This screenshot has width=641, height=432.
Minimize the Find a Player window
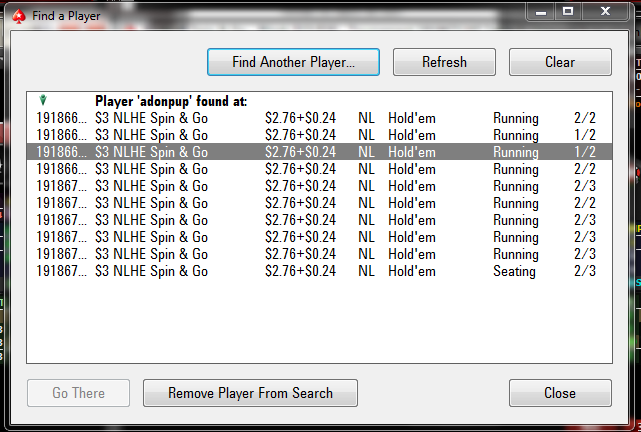tap(541, 12)
